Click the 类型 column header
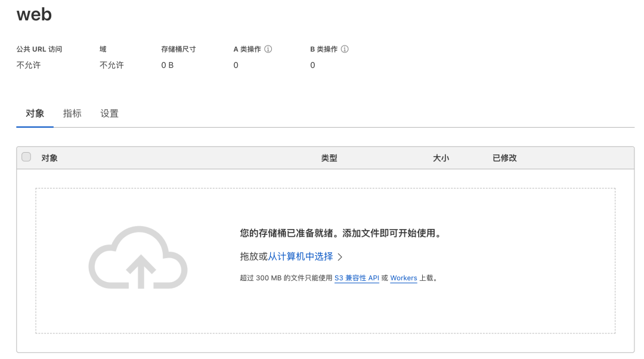The width and height of the screenshot is (644, 359). [329, 158]
